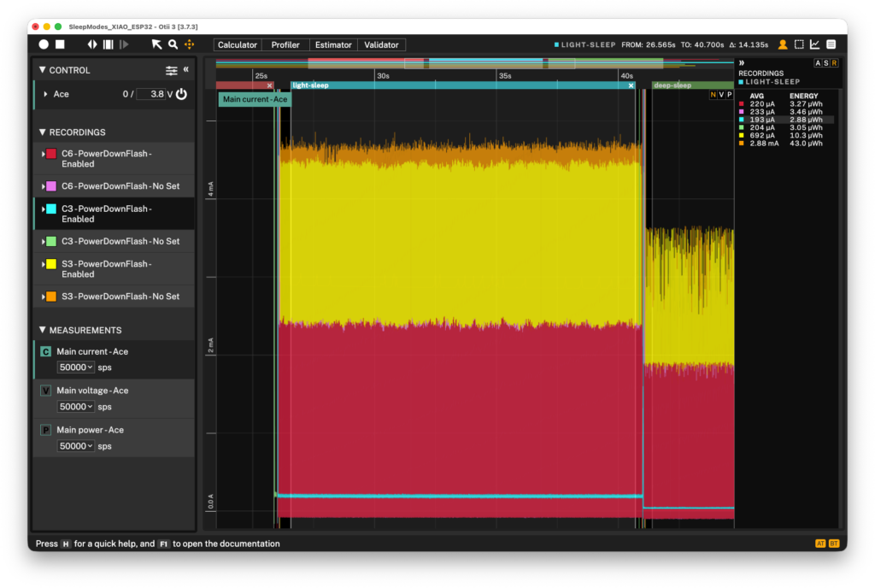Toggle the N button on the graph
Viewport: 875px width, 588px height.
point(714,95)
